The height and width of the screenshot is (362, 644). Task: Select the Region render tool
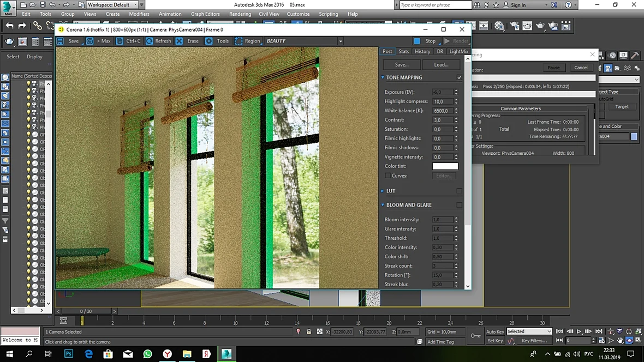pos(238,41)
